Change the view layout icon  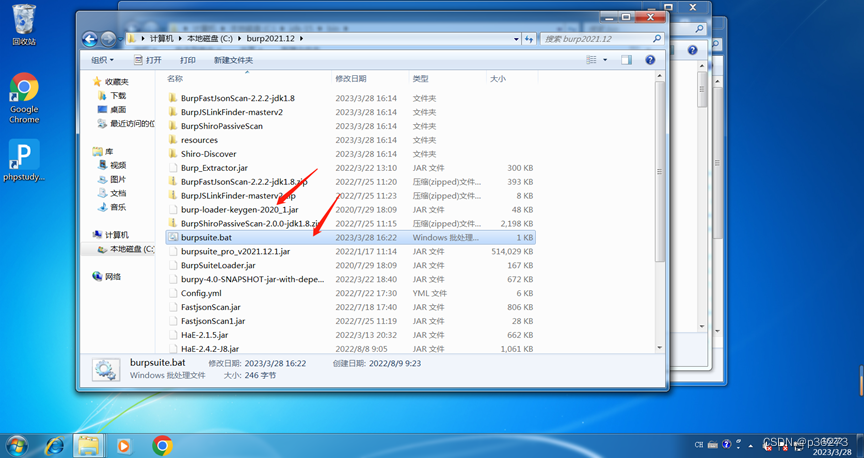[591, 60]
